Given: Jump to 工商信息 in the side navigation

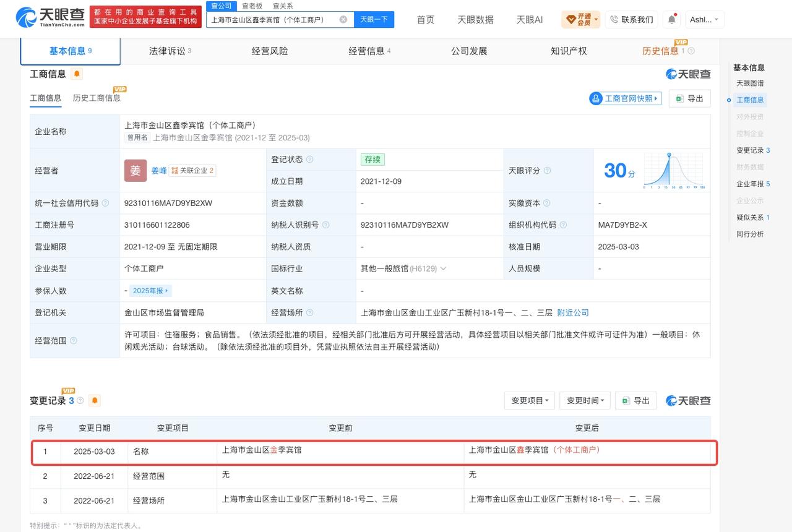Looking at the screenshot, I should [750, 100].
